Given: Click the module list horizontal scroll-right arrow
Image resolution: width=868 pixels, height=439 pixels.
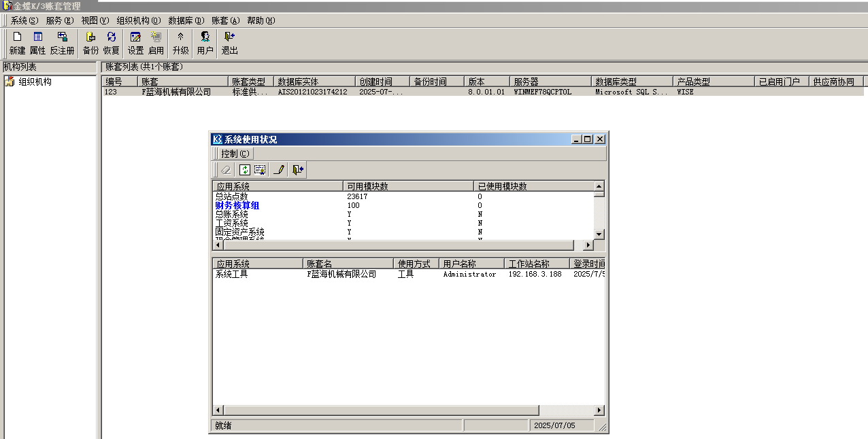Looking at the screenshot, I should pyautogui.click(x=588, y=245).
